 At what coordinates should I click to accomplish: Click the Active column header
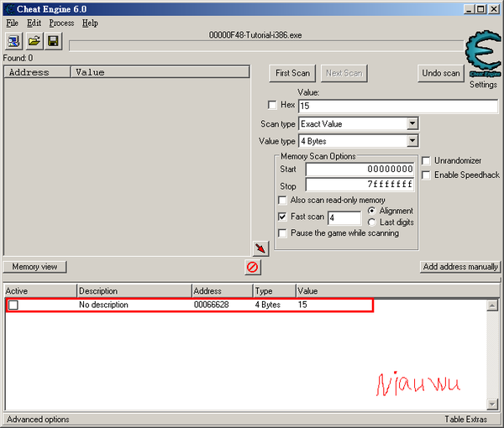tap(40, 291)
